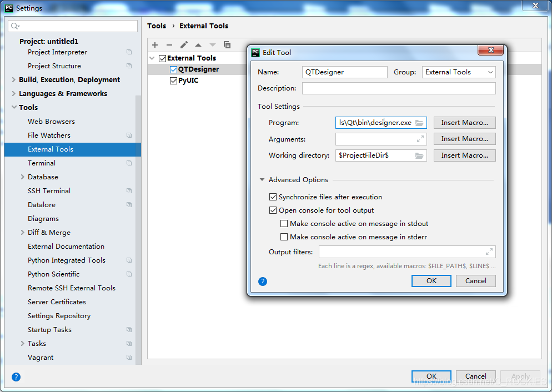The height and width of the screenshot is (392, 552).
Task: Click Insert Macro for Working directory
Action: tap(464, 155)
